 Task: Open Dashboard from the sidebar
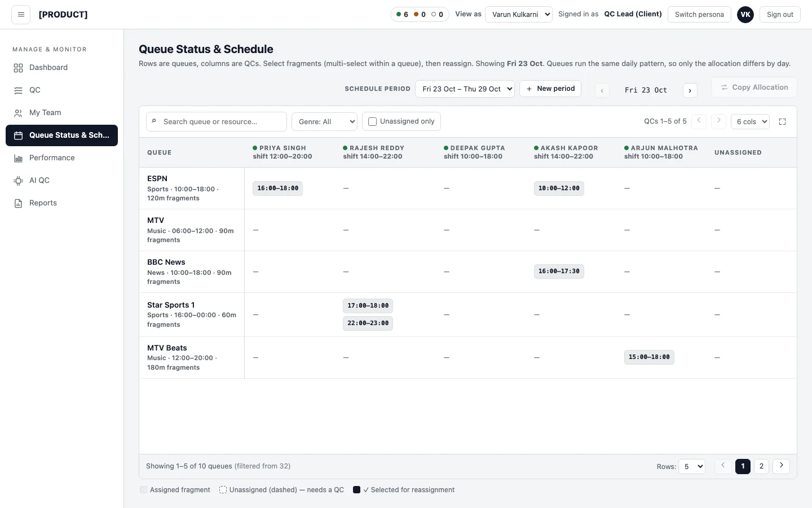tap(62, 68)
